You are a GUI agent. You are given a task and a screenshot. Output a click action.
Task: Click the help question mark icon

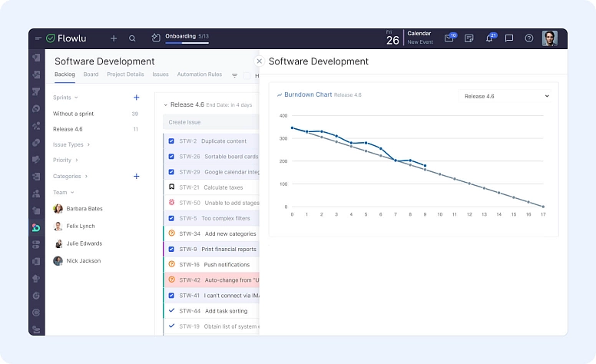(x=529, y=38)
